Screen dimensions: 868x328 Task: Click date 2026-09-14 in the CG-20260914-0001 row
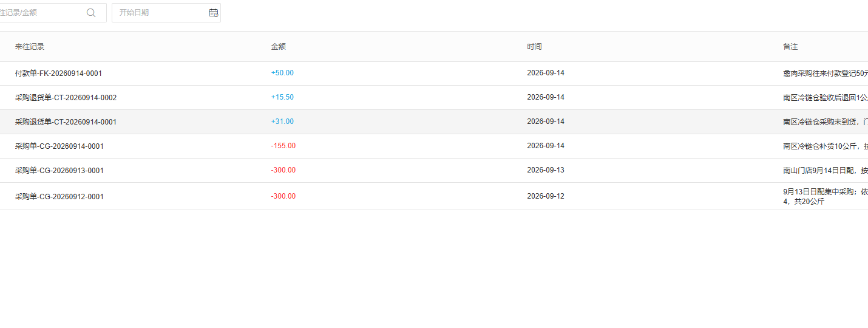click(x=546, y=146)
